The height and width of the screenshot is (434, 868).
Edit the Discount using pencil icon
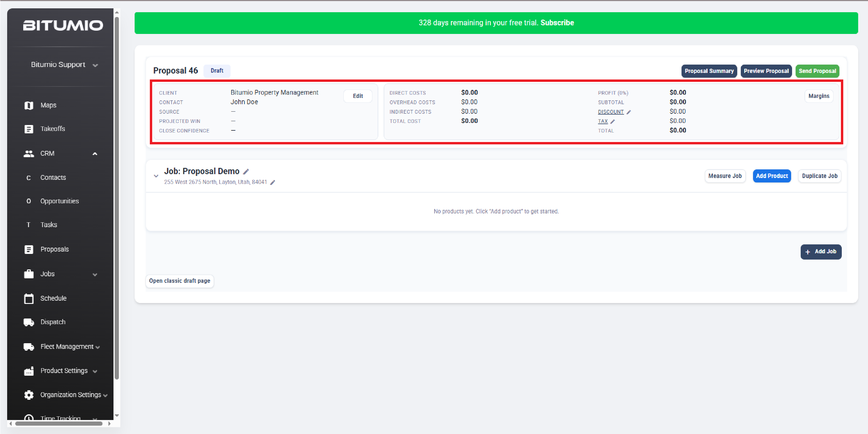(629, 112)
